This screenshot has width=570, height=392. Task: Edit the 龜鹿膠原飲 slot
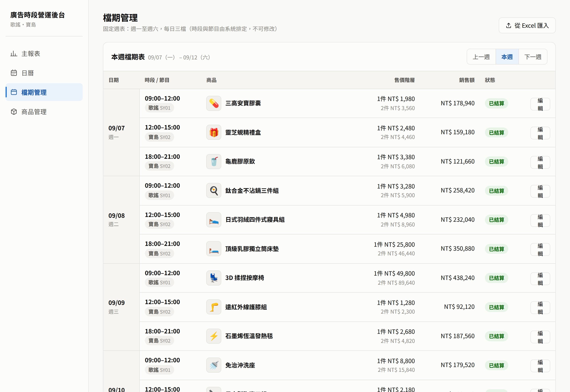click(540, 162)
